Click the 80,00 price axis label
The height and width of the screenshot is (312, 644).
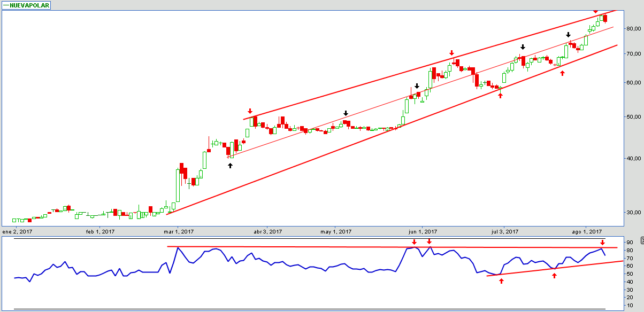point(634,29)
